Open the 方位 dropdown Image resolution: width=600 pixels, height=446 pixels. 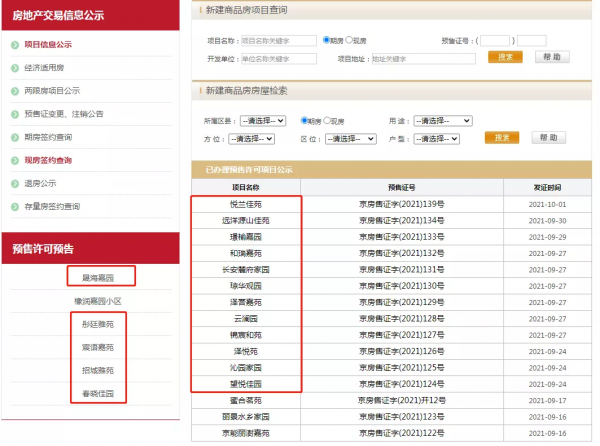click(251, 139)
